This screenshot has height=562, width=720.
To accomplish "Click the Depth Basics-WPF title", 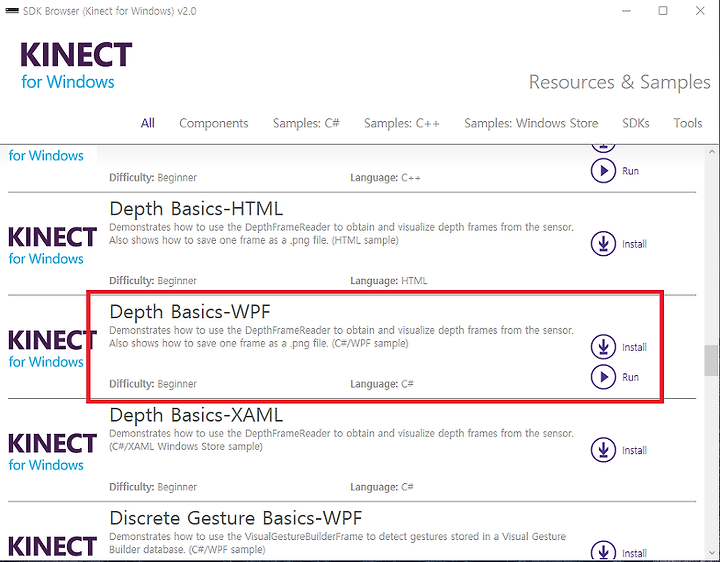I will pyautogui.click(x=190, y=312).
